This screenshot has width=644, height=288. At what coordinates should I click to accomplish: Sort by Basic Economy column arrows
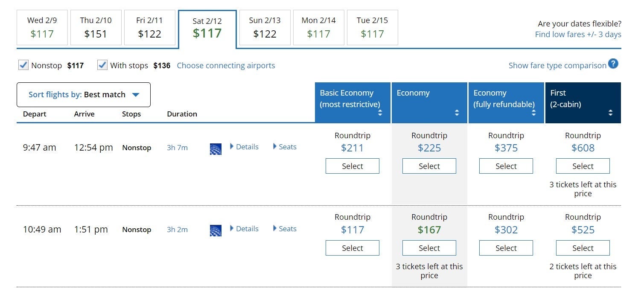click(x=380, y=113)
